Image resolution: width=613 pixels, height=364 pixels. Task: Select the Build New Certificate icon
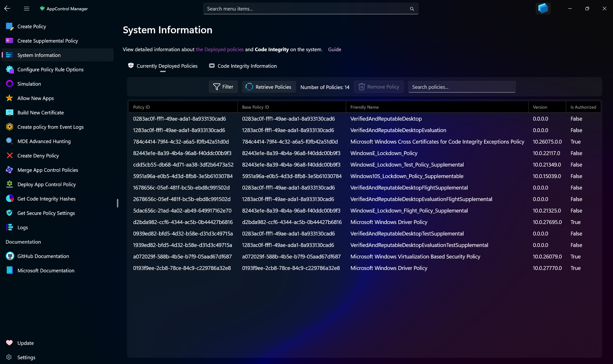[x=9, y=112]
